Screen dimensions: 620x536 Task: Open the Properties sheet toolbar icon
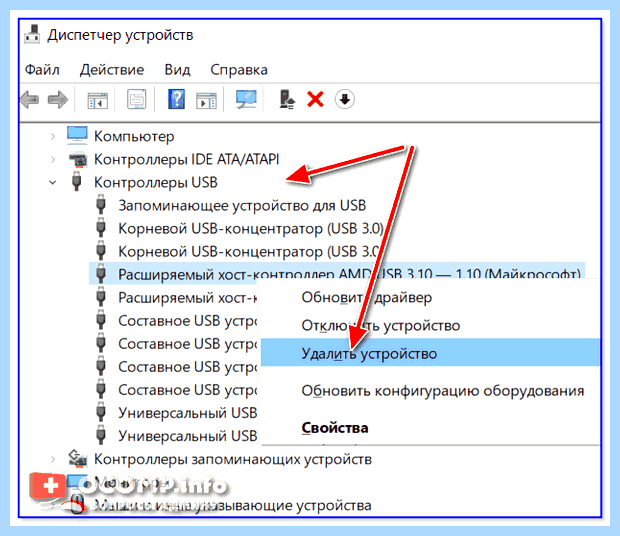(137, 99)
